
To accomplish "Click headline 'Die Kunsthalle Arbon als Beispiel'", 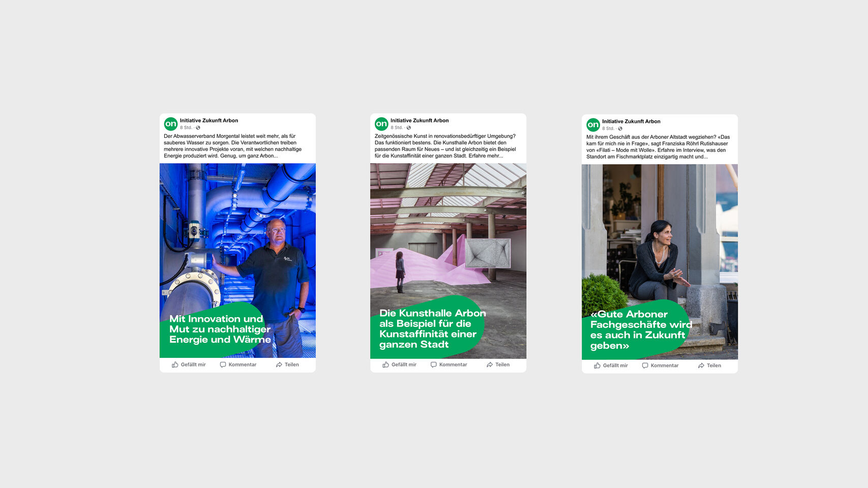I will 432,328.
